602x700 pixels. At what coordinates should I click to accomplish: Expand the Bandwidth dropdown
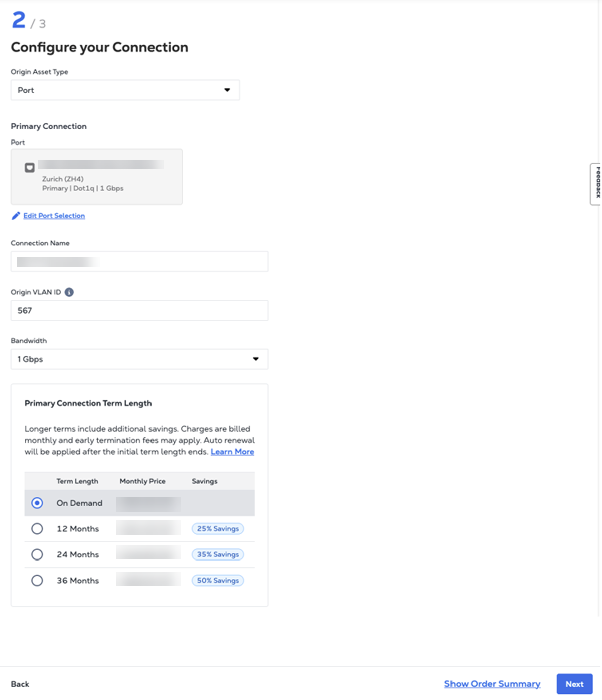[x=139, y=359]
